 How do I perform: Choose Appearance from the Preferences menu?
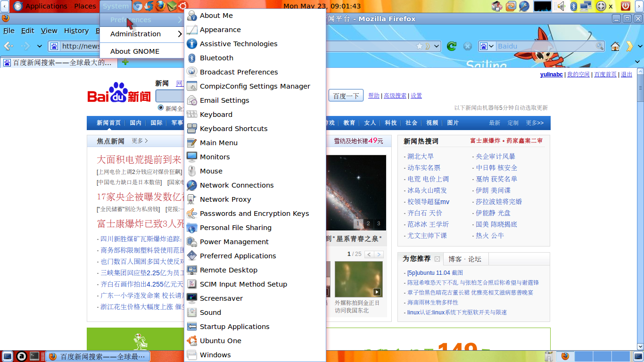(x=255, y=30)
